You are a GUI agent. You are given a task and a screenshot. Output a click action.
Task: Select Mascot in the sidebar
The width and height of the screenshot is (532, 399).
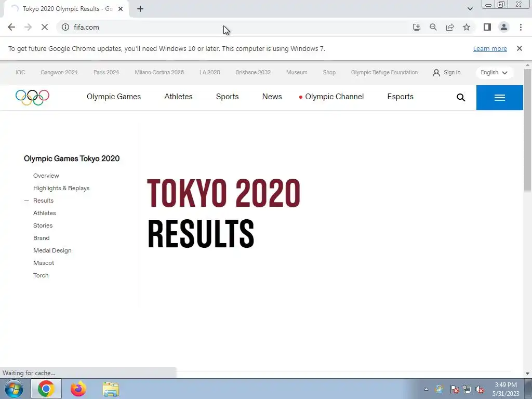[x=44, y=263]
